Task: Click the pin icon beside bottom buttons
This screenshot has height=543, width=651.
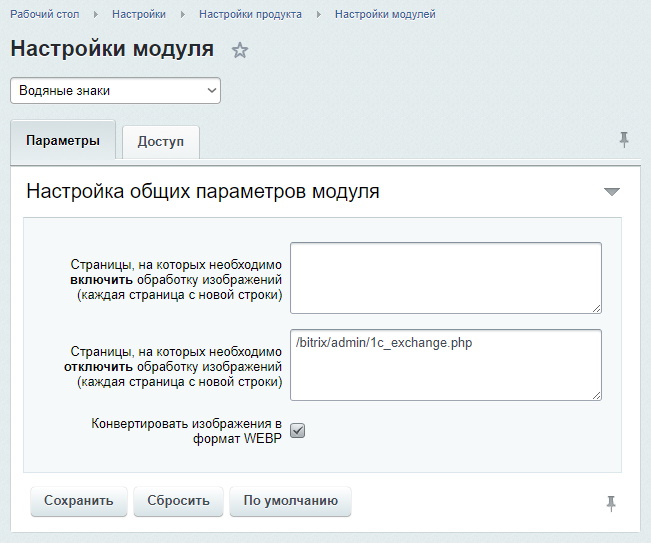Action: click(611, 504)
